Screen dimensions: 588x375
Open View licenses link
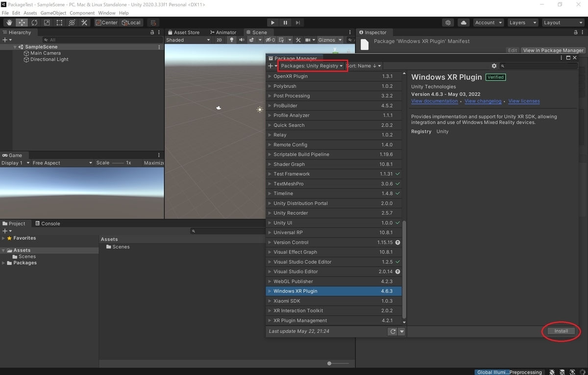coord(524,101)
